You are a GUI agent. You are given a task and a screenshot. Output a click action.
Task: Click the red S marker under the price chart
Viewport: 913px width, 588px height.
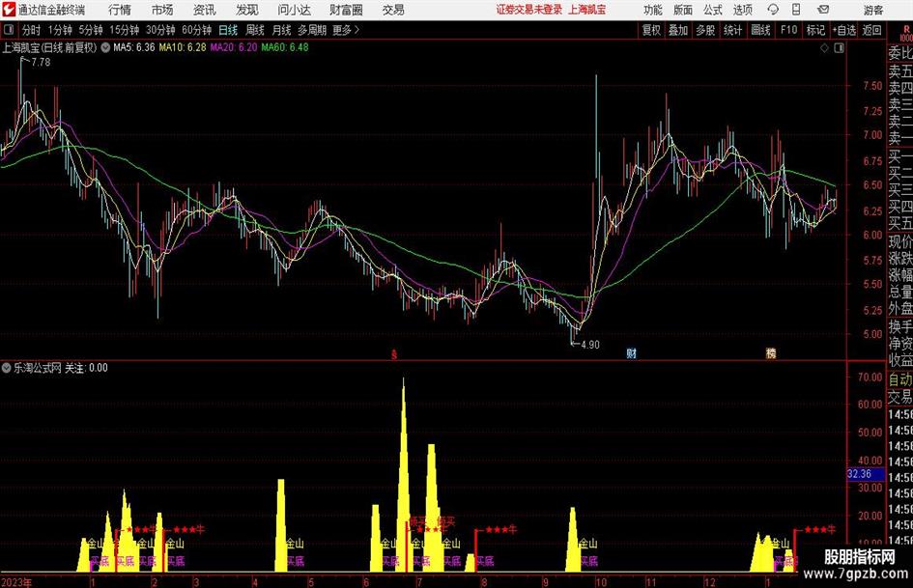tap(394, 354)
